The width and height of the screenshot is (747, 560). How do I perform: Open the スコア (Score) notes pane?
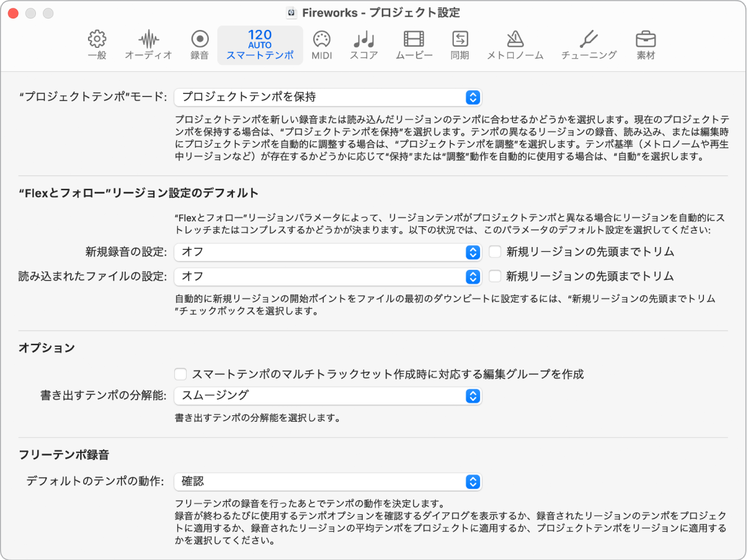click(363, 45)
